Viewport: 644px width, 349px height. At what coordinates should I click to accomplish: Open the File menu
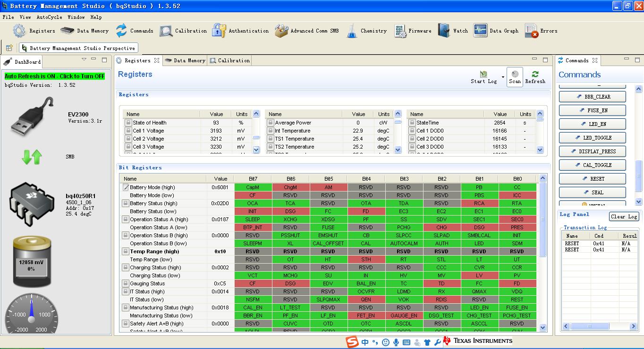(8, 17)
